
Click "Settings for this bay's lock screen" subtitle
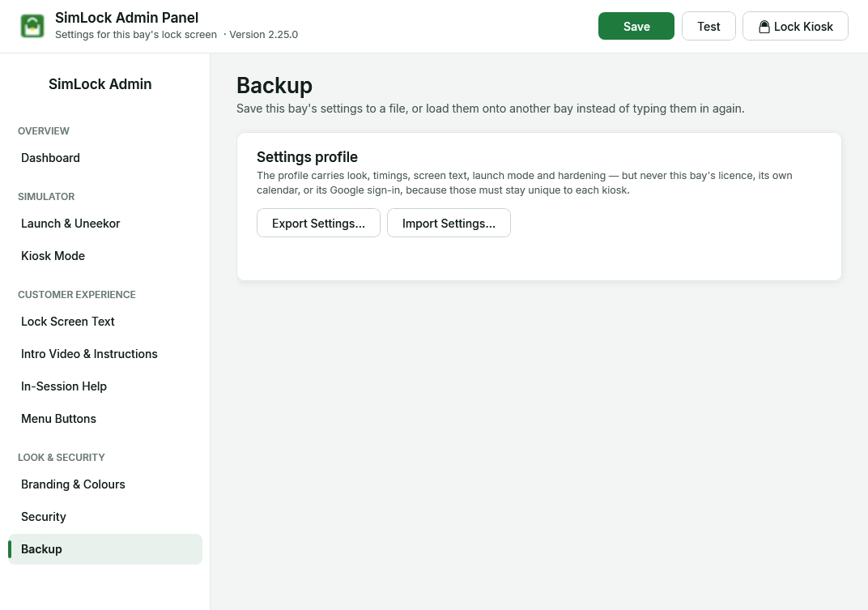[x=136, y=34]
